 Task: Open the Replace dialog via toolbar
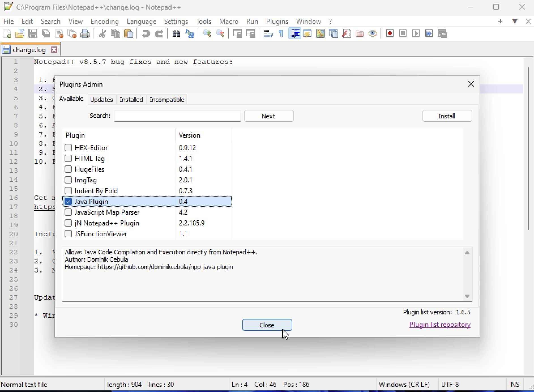[189, 33]
